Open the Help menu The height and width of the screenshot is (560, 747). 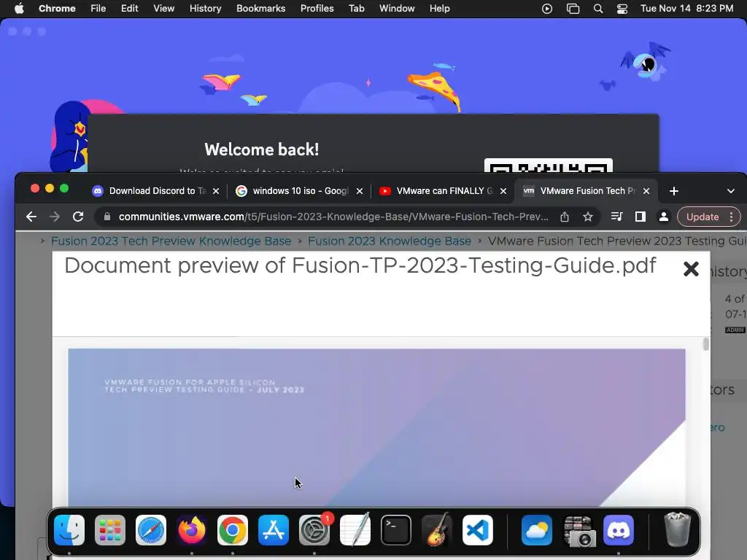click(439, 9)
